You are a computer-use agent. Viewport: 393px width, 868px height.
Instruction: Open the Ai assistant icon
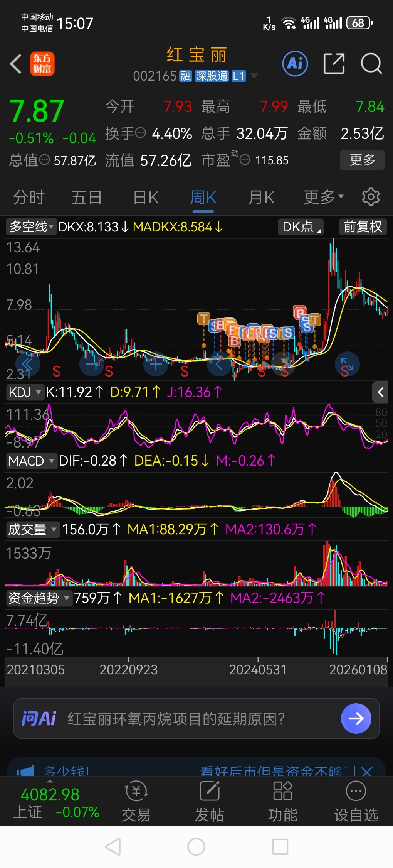click(295, 64)
